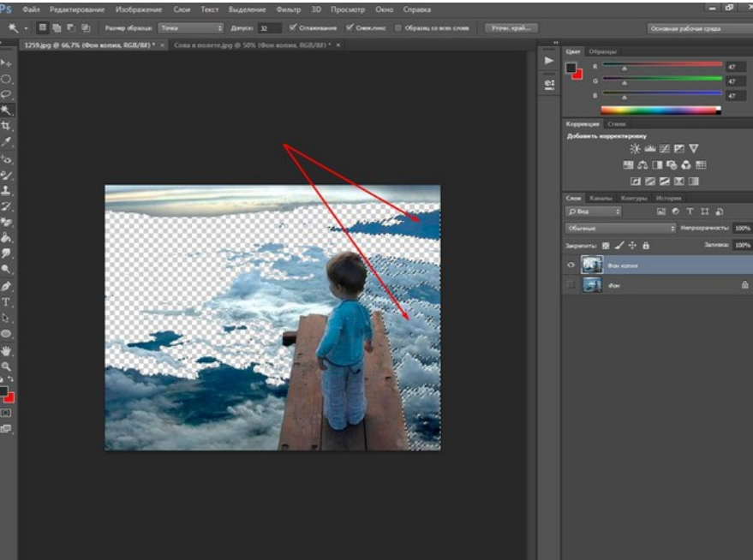The width and height of the screenshot is (753, 560).
Task: Select the Paint Bucket tool
Action: [6, 237]
